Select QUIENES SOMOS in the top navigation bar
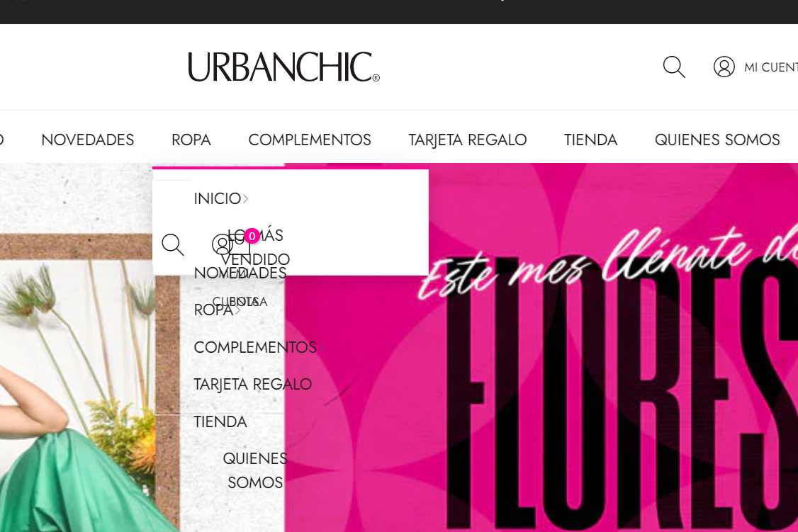 [x=717, y=140]
